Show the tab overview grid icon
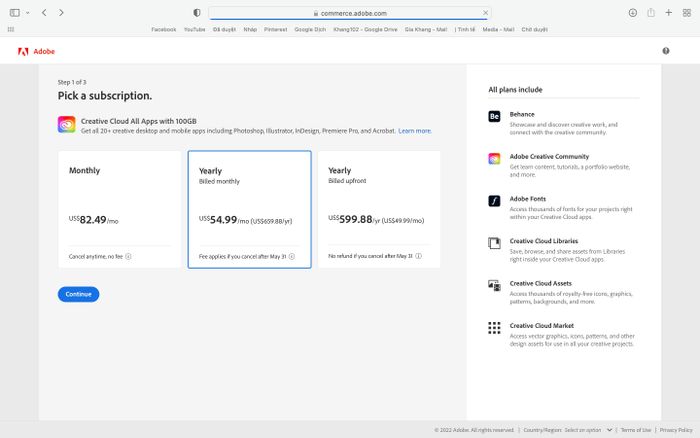 [687, 13]
